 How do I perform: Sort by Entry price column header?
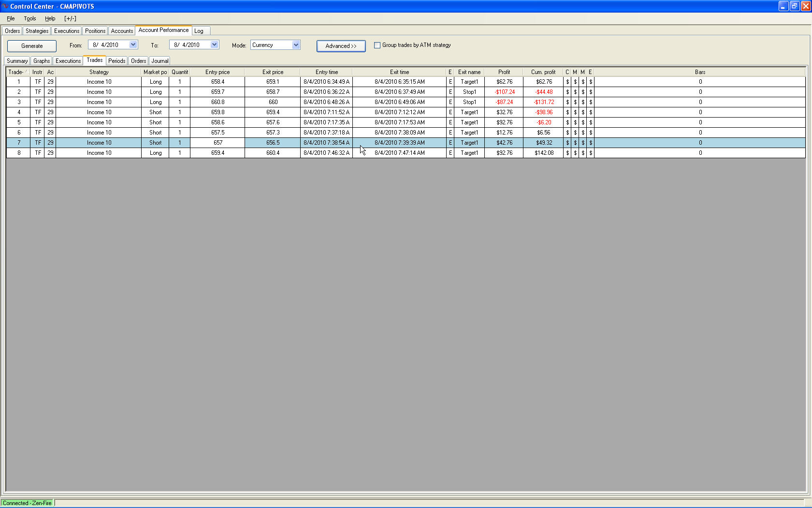click(217, 72)
